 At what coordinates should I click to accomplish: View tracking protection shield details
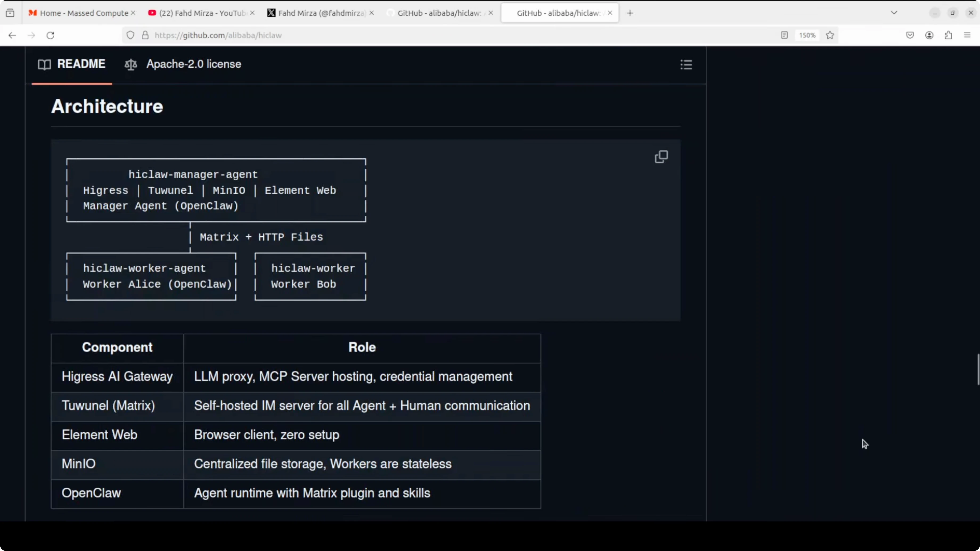click(x=130, y=35)
